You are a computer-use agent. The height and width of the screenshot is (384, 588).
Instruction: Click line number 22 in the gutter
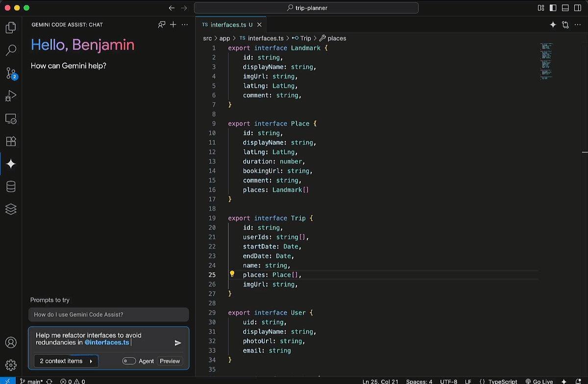point(212,246)
